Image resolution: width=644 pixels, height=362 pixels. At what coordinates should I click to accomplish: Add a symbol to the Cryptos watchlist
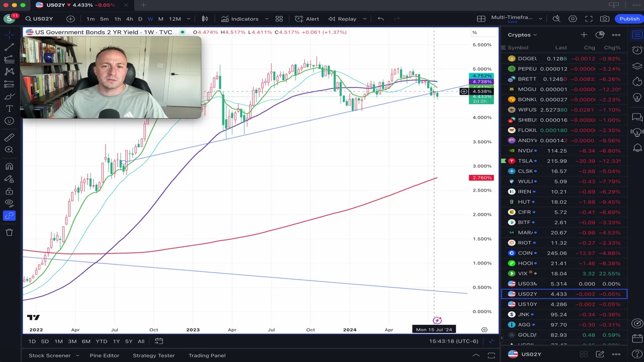pyautogui.click(x=584, y=35)
